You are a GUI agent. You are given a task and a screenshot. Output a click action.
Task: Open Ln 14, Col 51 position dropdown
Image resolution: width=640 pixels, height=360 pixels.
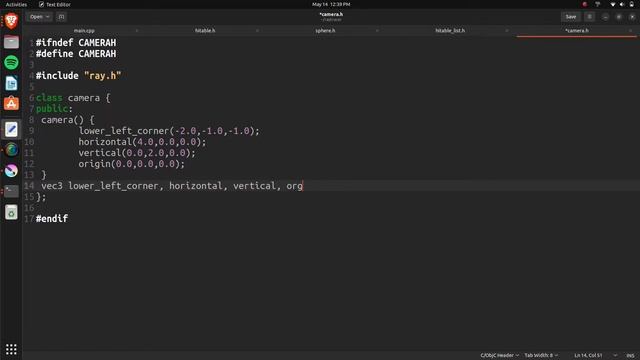coord(596,356)
